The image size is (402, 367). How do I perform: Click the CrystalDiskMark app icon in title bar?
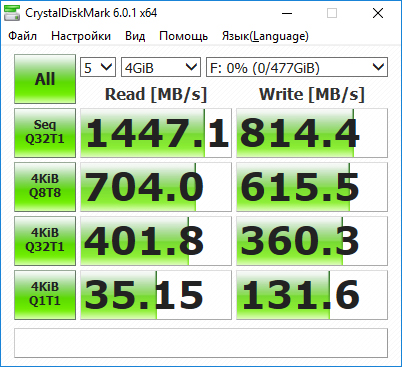tap(11, 13)
